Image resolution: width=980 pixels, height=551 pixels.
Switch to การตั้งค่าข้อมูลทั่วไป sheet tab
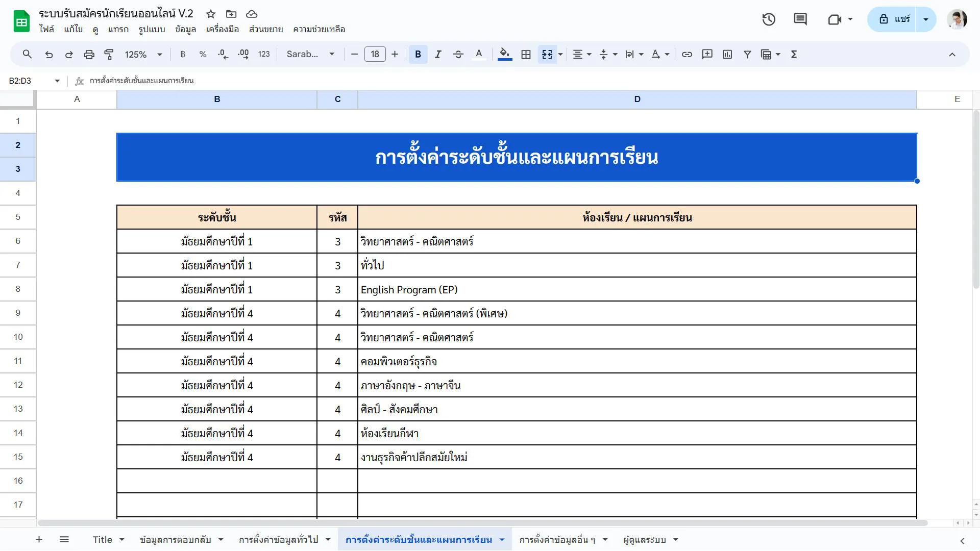[x=279, y=540]
